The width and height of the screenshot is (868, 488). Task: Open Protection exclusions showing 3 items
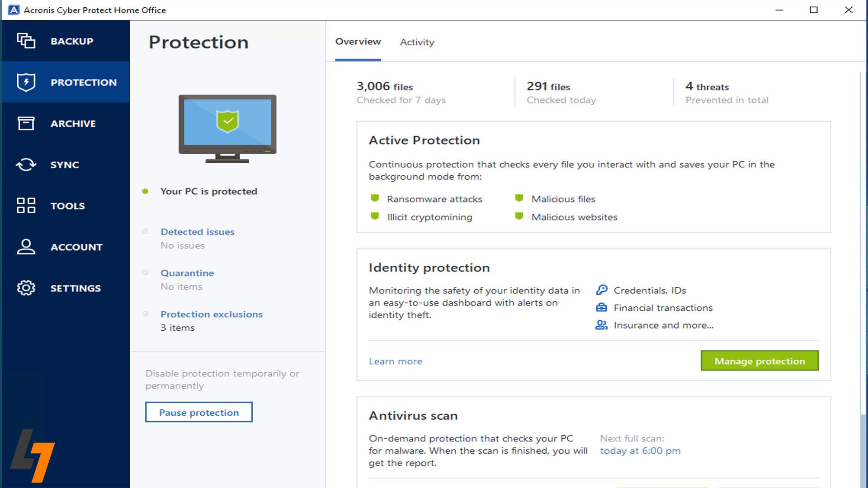tap(211, 314)
